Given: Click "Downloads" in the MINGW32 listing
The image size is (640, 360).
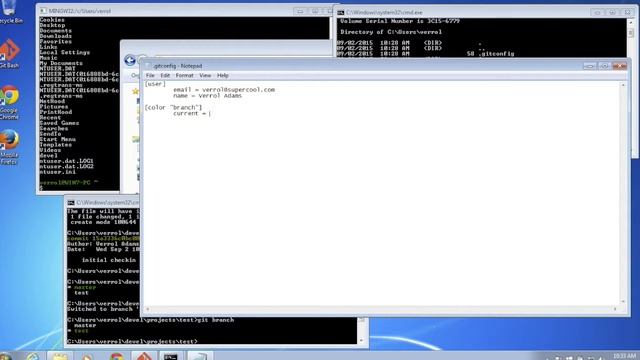Looking at the screenshot, I should 56,36.
